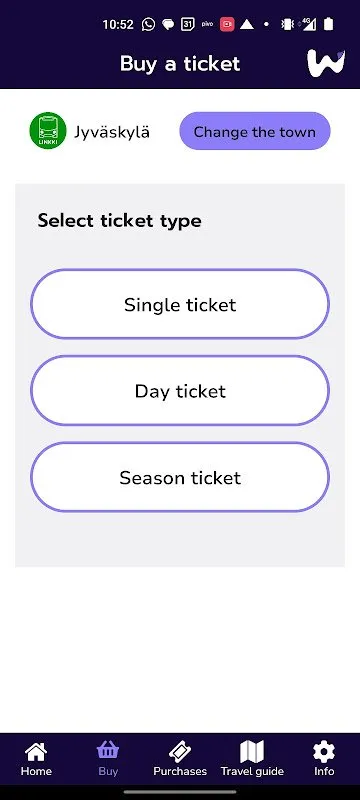Select Day ticket option

(180, 391)
